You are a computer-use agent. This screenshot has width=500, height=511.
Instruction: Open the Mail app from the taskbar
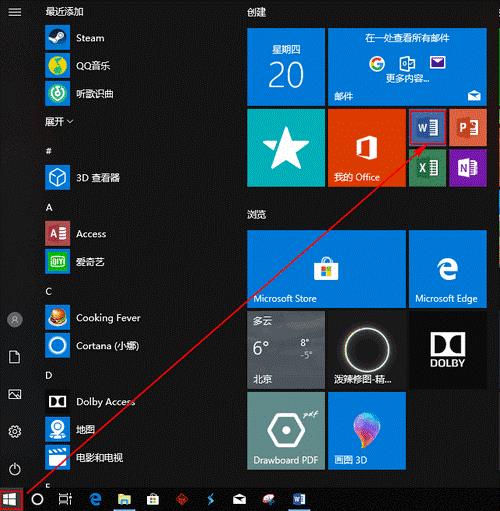pyautogui.click(x=239, y=499)
